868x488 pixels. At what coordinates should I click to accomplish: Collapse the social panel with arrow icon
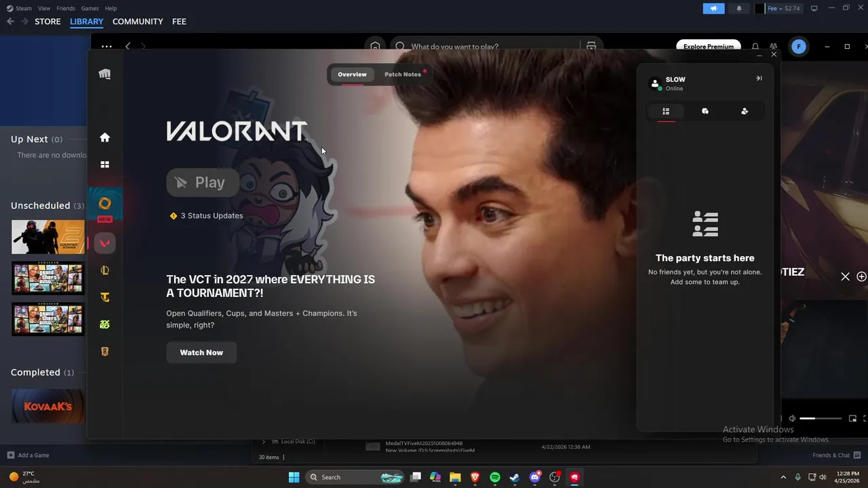click(x=759, y=78)
